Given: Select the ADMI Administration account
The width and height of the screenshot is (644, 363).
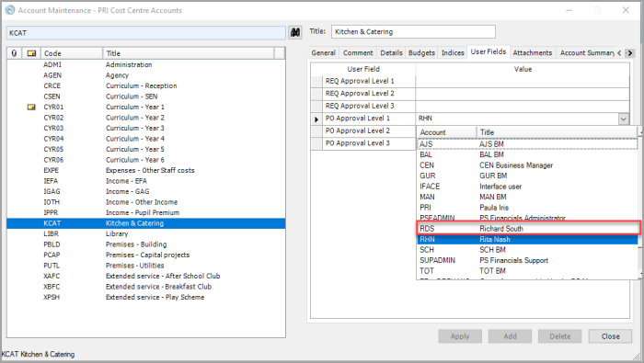Looking at the screenshot, I should [x=145, y=65].
